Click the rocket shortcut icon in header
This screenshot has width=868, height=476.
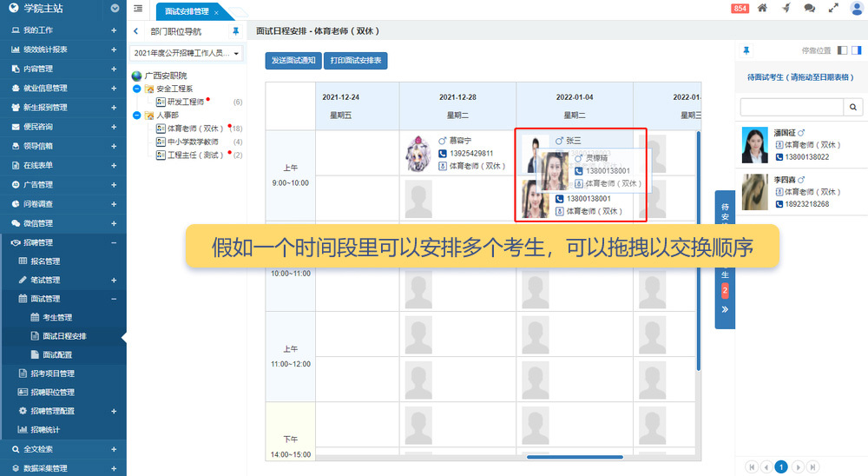click(x=786, y=9)
